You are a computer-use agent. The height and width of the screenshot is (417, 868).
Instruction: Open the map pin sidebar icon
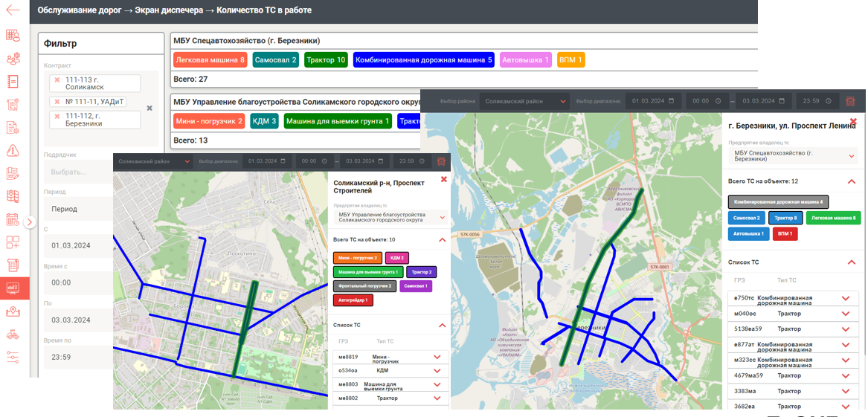click(x=13, y=311)
